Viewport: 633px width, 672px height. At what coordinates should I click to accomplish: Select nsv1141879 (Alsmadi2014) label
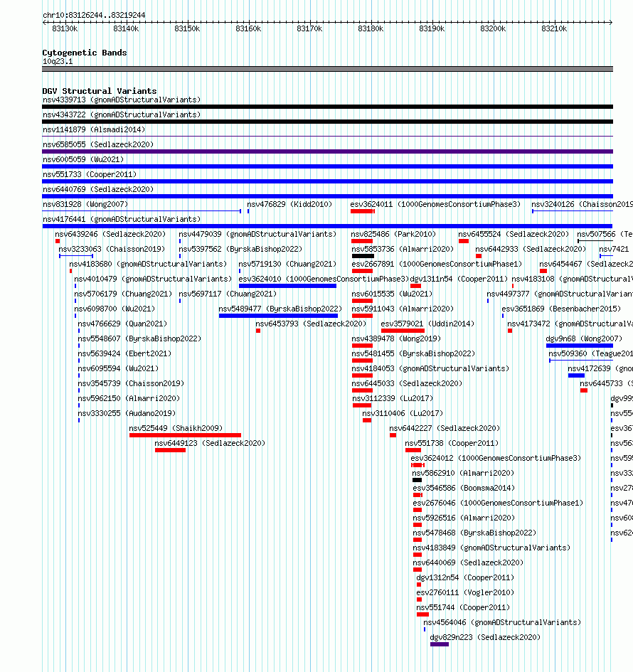point(94,129)
